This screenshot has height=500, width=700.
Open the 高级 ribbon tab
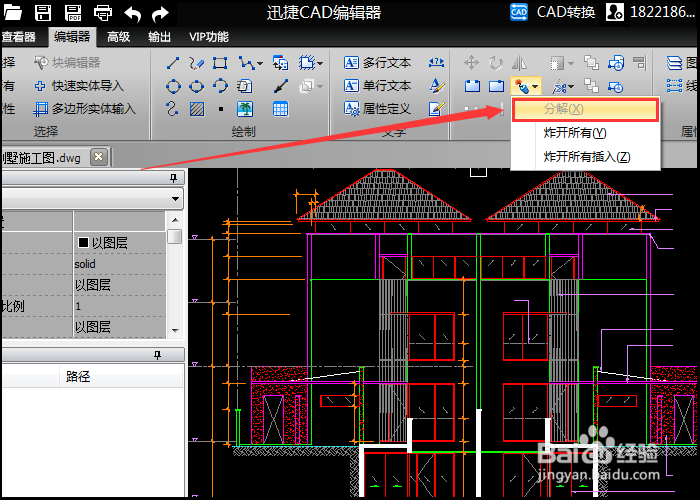pos(118,37)
